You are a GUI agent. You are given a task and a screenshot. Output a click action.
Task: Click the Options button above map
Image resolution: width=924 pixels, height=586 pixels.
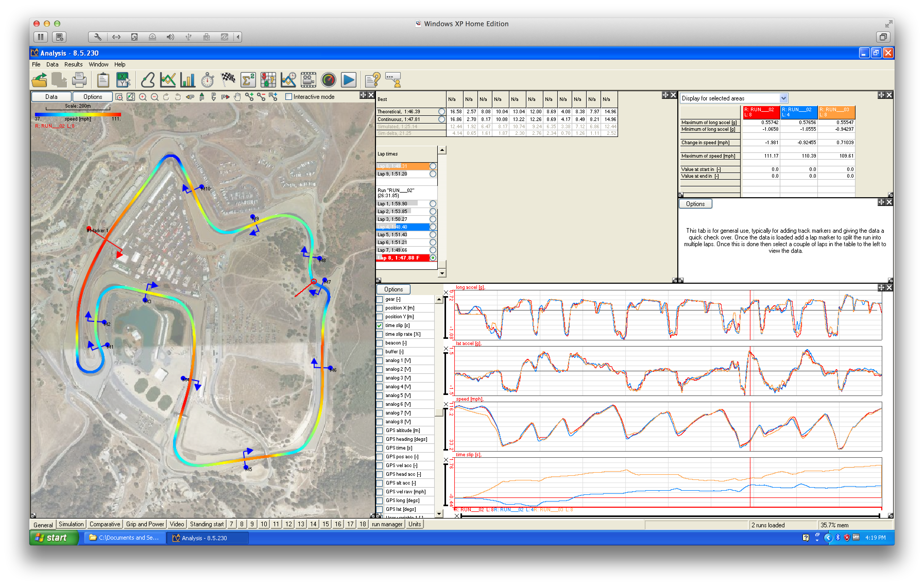click(x=92, y=97)
